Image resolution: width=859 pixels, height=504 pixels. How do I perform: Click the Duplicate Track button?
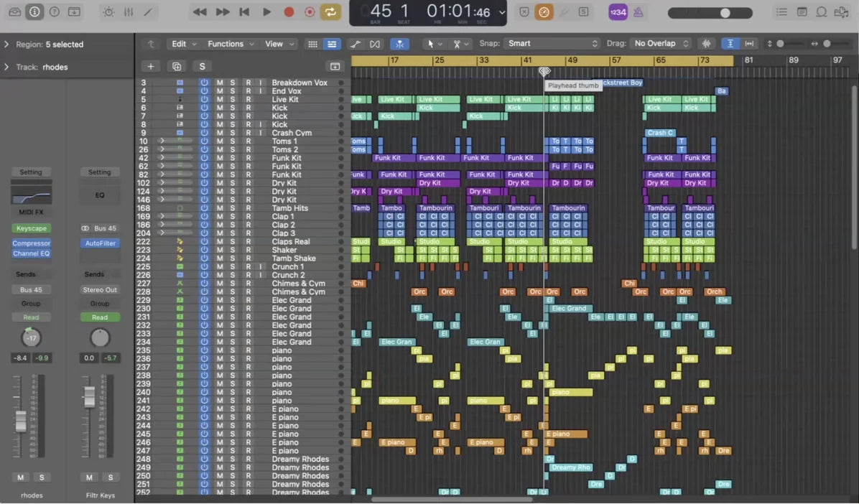click(177, 66)
